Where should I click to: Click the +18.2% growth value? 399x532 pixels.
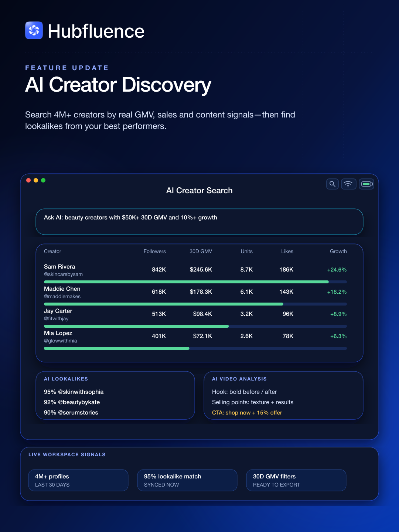pos(337,292)
